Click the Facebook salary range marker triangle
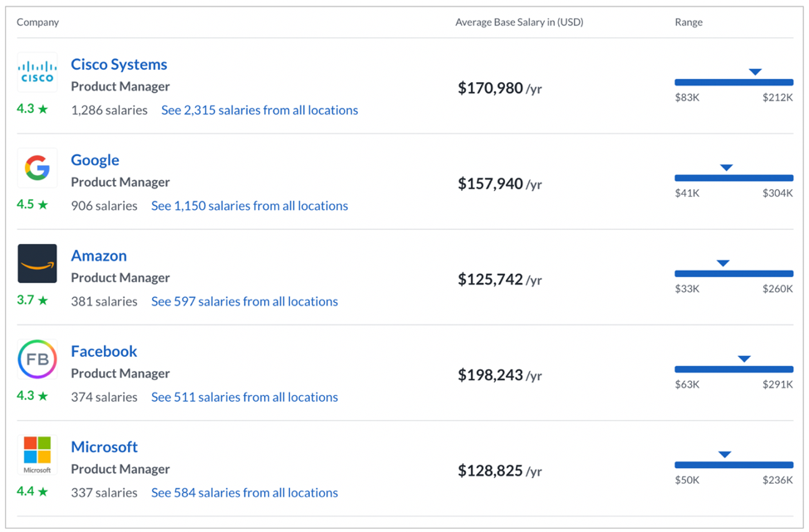 click(x=744, y=359)
